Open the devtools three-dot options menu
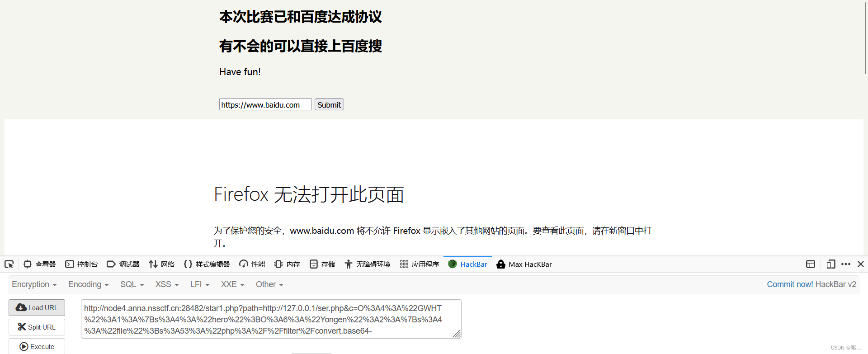The width and height of the screenshot is (868, 354). pos(846,264)
